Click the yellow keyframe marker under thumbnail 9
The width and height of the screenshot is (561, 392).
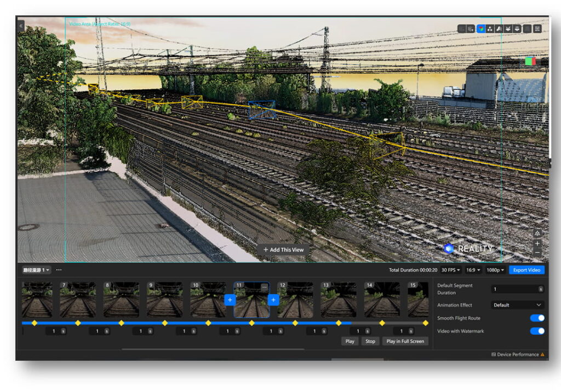click(x=165, y=323)
